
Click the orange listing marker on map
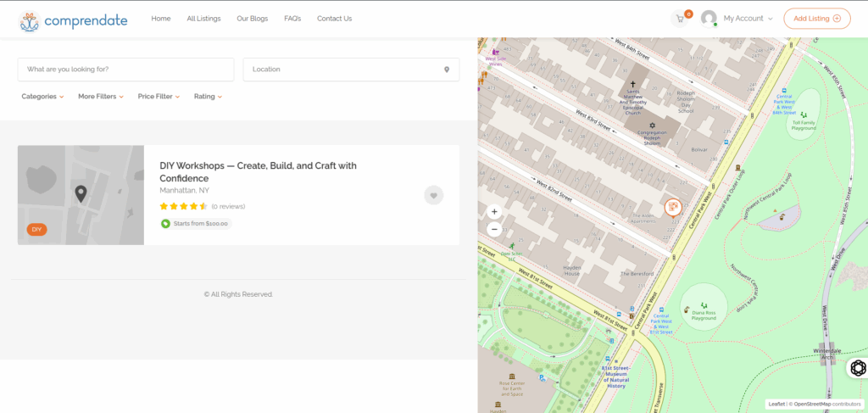pos(671,207)
